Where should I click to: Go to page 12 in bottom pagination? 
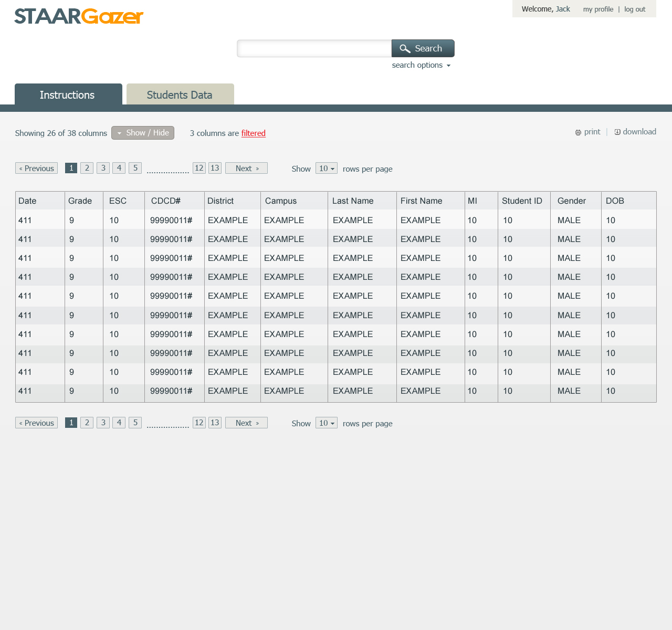click(x=199, y=423)
